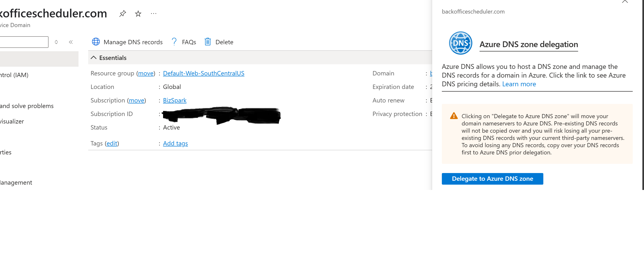The height and width of the screenshot is (261, 644).
Task: Mark domain as favorite with star icon
Action: click(138, 14)
